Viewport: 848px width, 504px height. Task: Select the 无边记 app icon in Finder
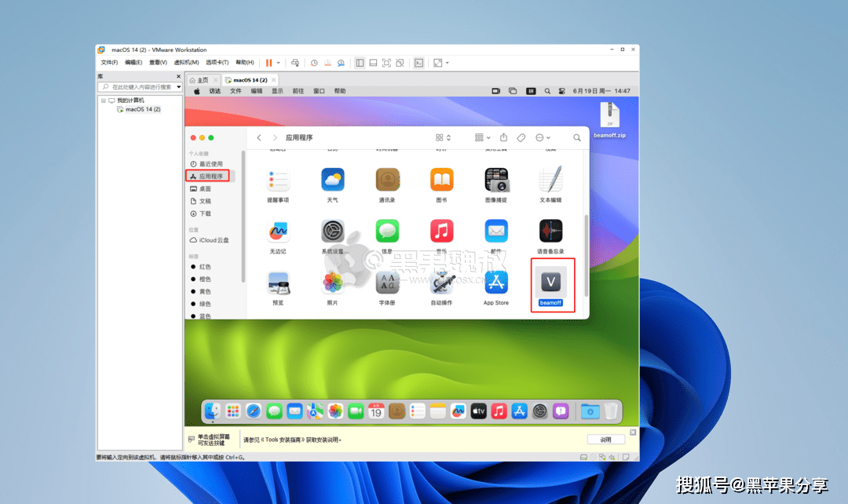point(278,231)
